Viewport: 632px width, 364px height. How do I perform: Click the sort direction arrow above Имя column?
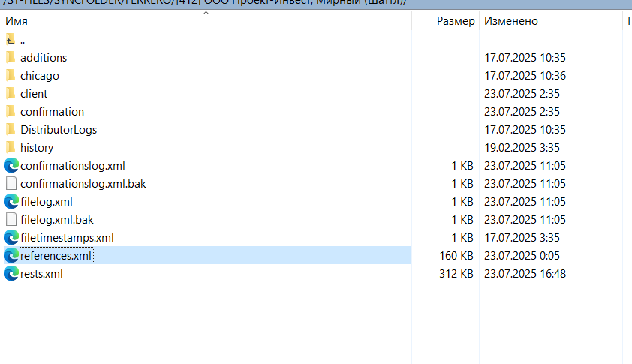coord(206,14)
